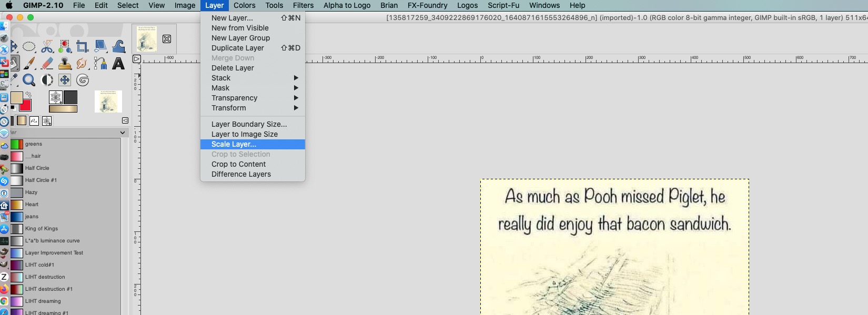Open Launchpad rocket in the Dock
The width and height of the screenshot is (868, 315).
4,38
